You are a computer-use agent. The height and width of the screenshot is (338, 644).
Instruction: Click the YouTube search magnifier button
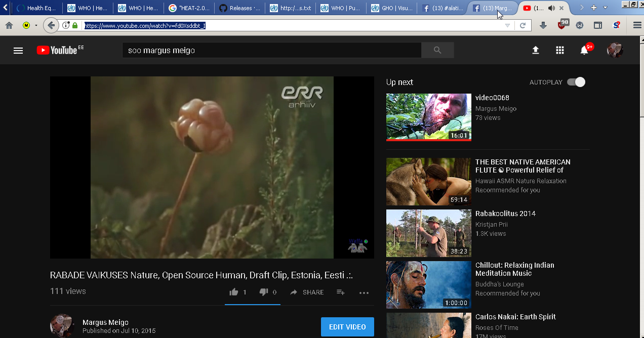point(437,50)
